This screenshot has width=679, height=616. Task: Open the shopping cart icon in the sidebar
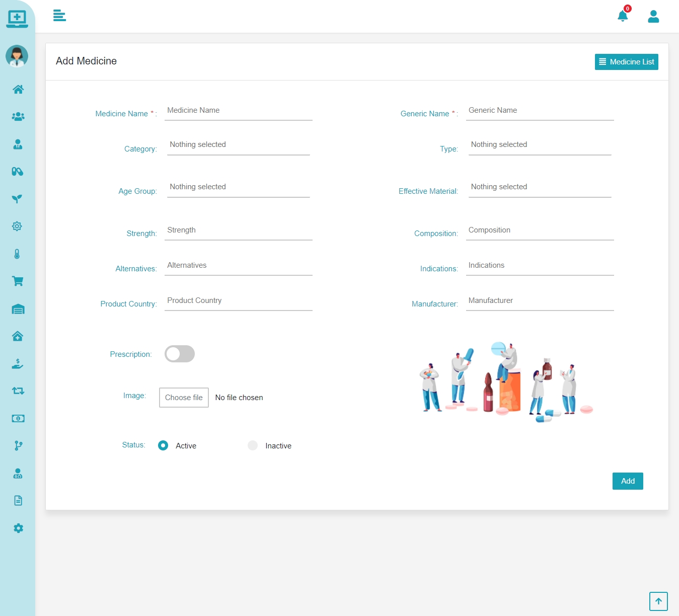18,281
